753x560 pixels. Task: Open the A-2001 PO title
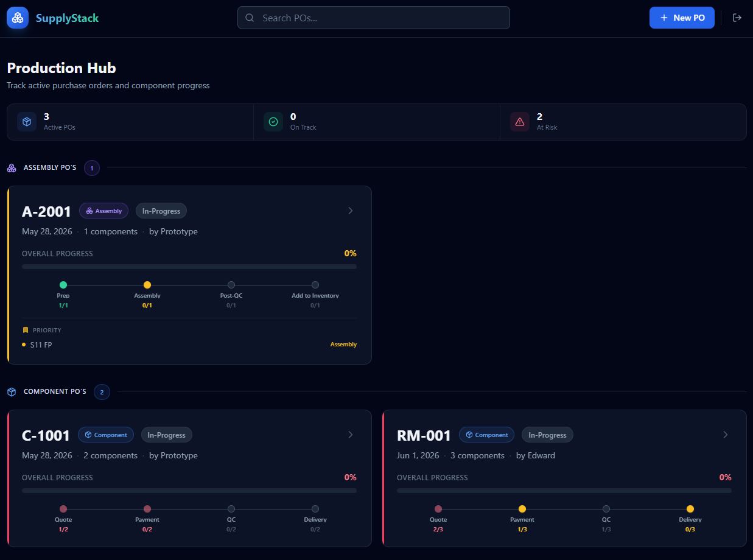pyautogui.click(x=46, y=211)
